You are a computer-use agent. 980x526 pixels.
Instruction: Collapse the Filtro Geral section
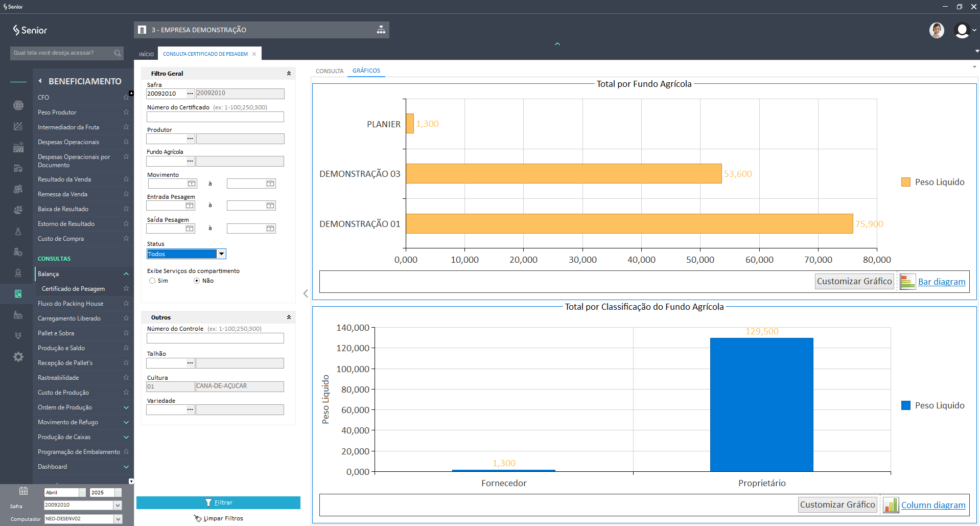[289, 74]
